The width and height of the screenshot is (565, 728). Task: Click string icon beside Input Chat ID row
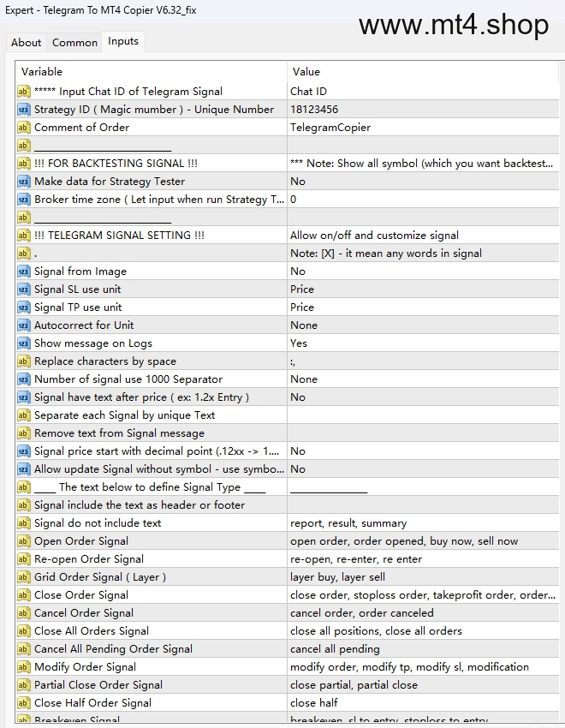[x=23, y=92]
